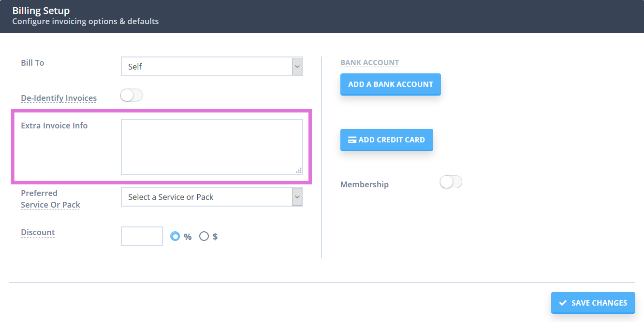
Task: Click the checkmark icon inside Save Changes
Action: tap(563, 303)
